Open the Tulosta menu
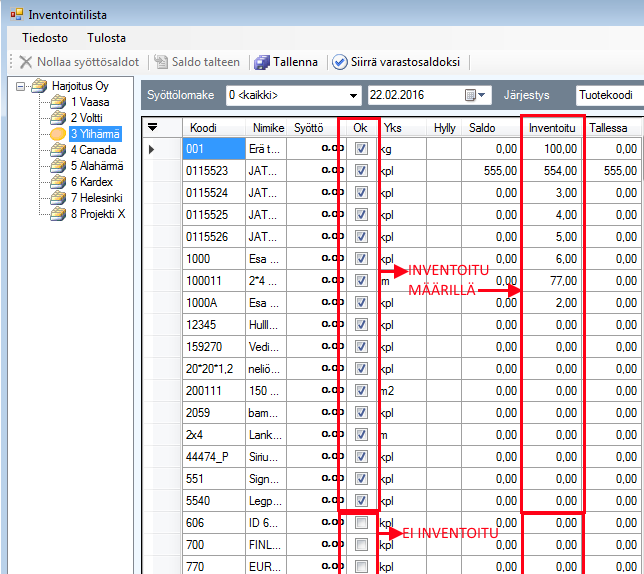 [x=106, y=38]
